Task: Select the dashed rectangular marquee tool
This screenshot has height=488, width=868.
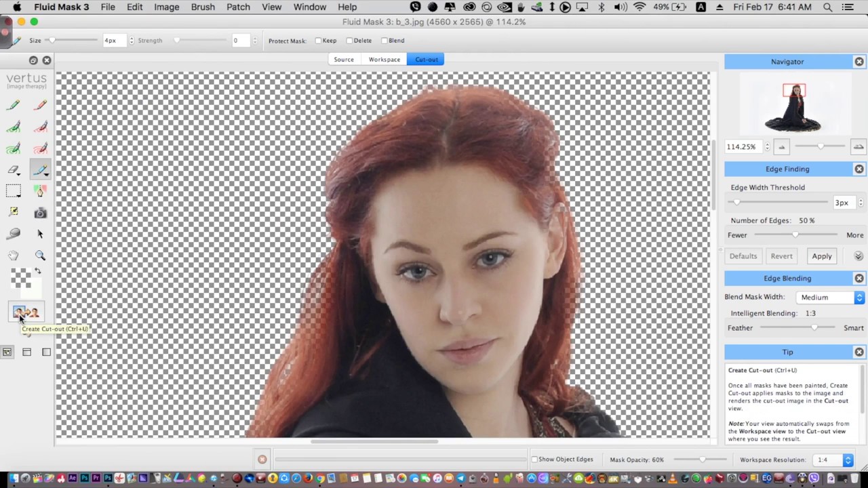Action: (x=14, y=192)
